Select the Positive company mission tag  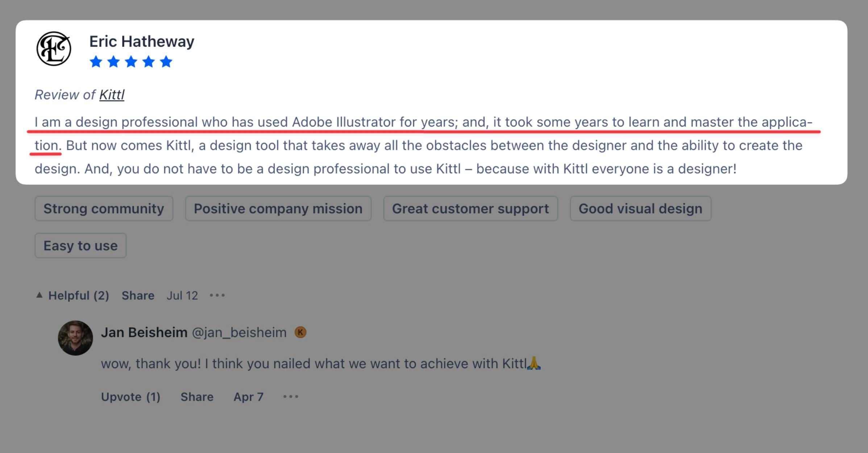click(x=278, y=208)
